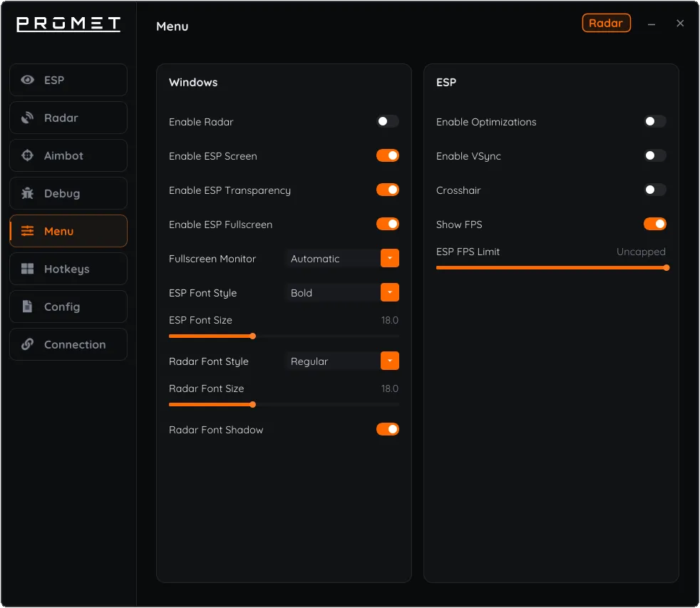This screenshot has width=700, height=608.
Task: Click the PROMET logo
Action: pyautogui.click(x=68, y=24)
